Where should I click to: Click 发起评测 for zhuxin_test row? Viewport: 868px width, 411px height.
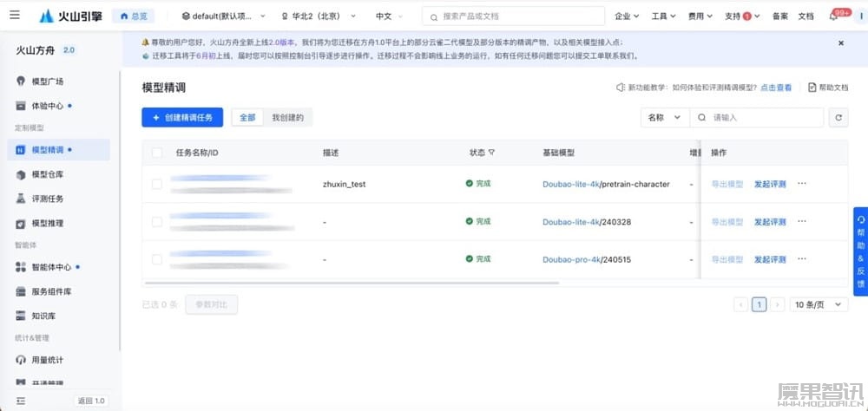(770, 184)
